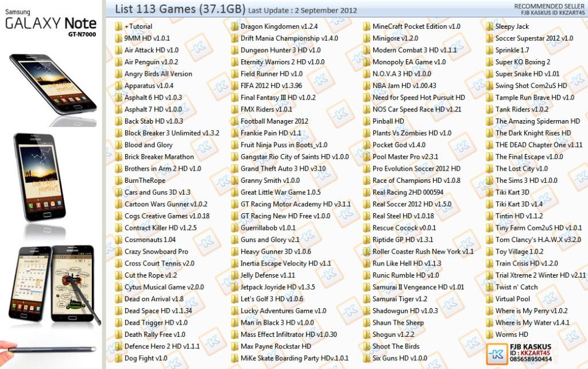
Task: Click the folder icon next to Worms HD
Action: pos(489,335)
